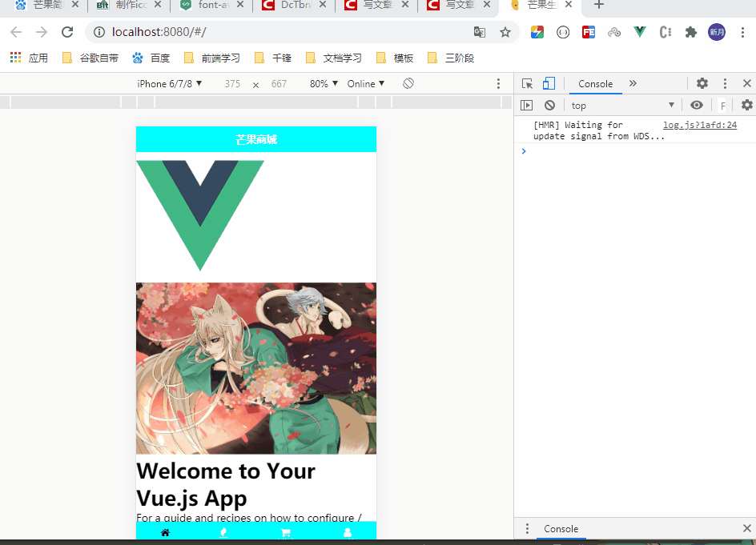Open the FE helper extension icon
This screenshot has width=756, height=545.
588,32
